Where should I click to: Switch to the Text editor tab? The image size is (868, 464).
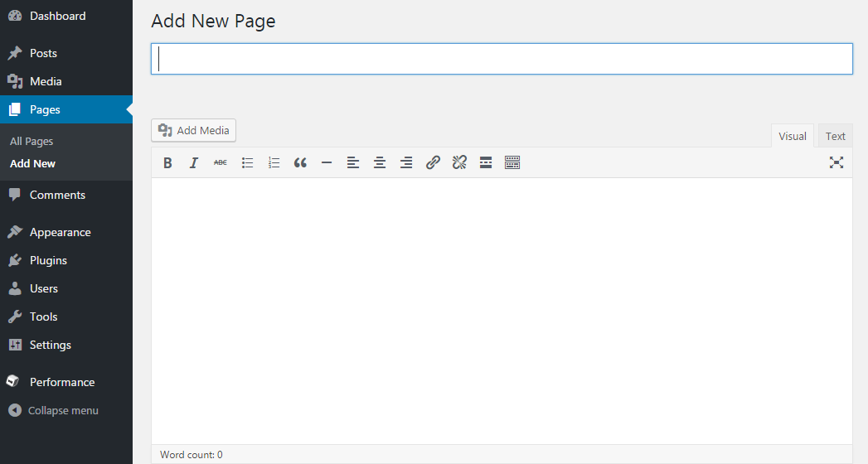coord(836,136)
